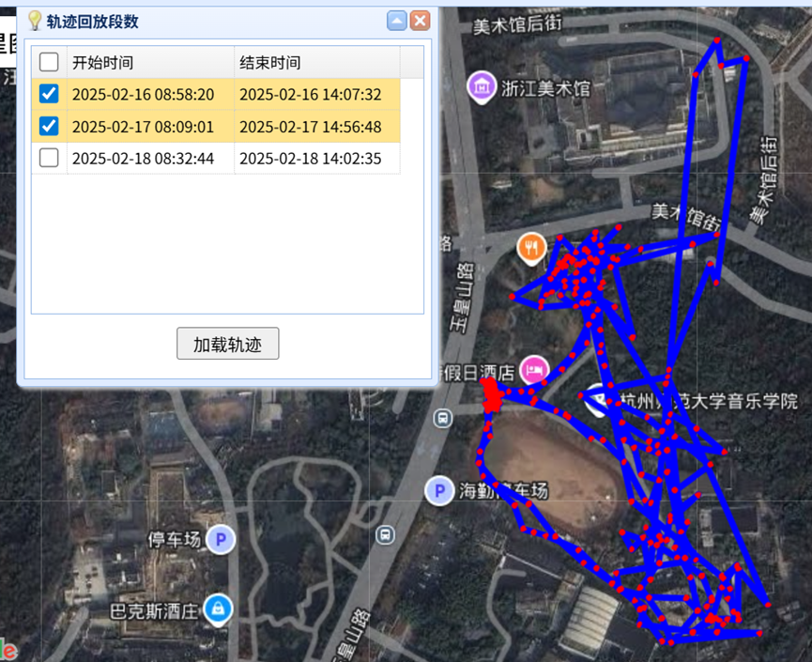
Task: Click the 停车场 parking icon at left
Action: tap(221, 539)
